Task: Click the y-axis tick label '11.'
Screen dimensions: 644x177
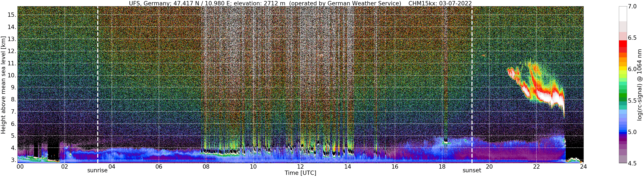Action: (x=12, y=63)
